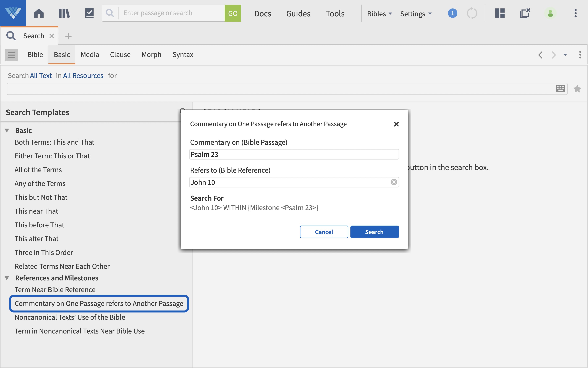Click the All Resources link
The height and width of the screenshot is (368, 588).
tap(83, 76)
